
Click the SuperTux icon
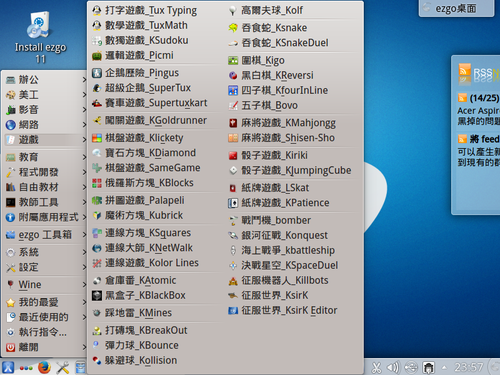click(97, 88)
